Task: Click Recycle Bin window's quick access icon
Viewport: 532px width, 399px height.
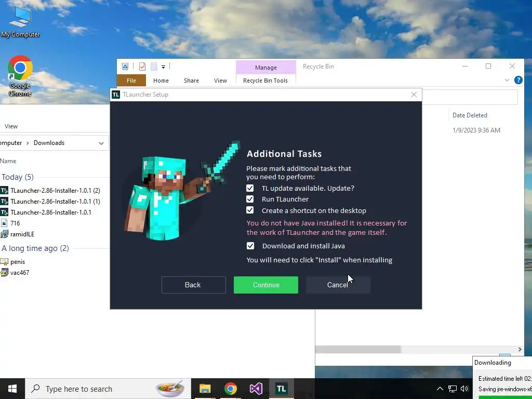Action: point(125,66)
